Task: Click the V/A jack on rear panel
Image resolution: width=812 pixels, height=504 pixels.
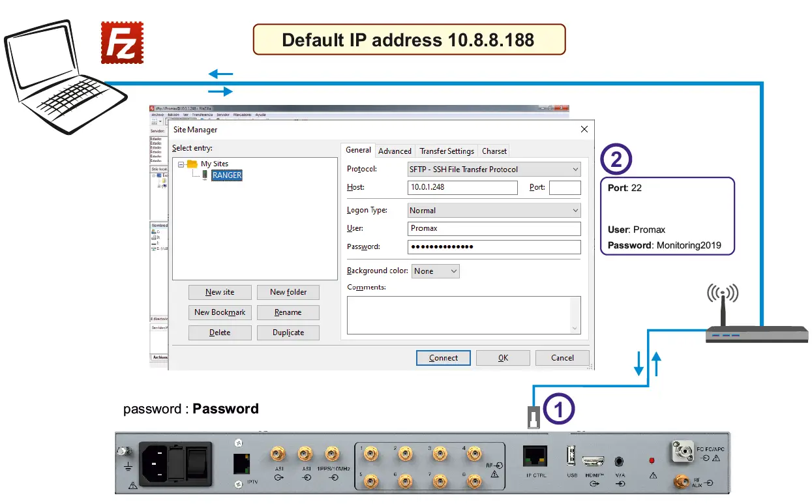Action: [620, 462]
